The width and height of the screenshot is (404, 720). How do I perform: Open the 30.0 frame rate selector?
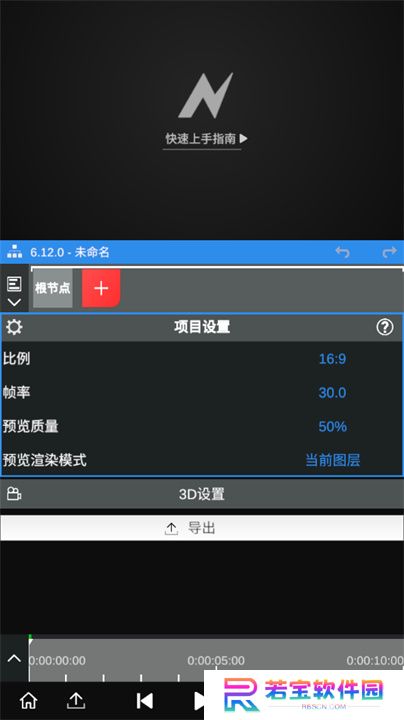(332, 393)
